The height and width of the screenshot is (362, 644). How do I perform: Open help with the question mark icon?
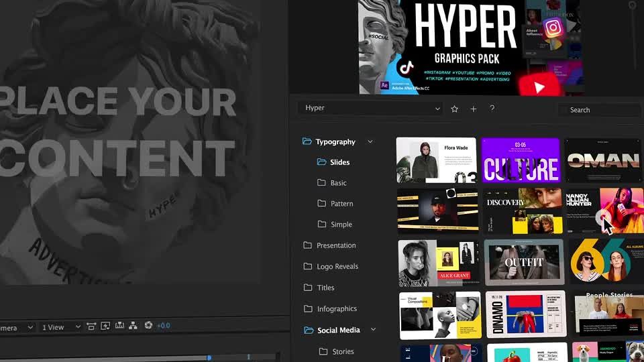(492, 109)
